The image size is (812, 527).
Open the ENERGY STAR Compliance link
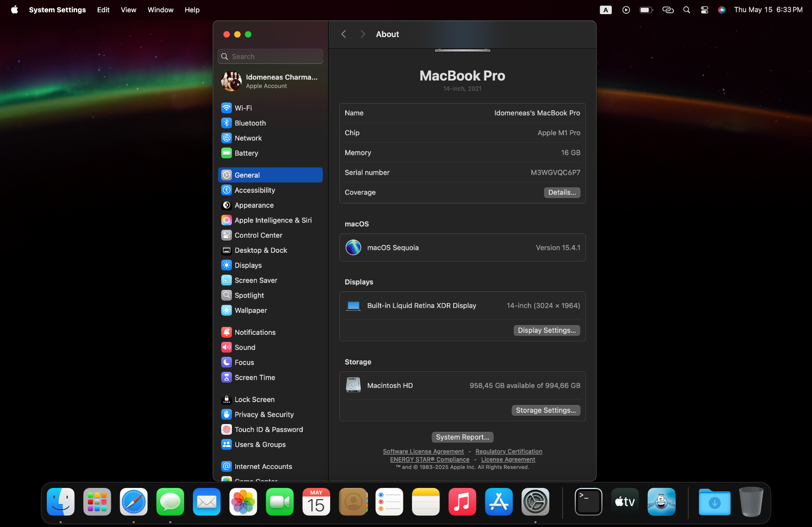point(430,459)
